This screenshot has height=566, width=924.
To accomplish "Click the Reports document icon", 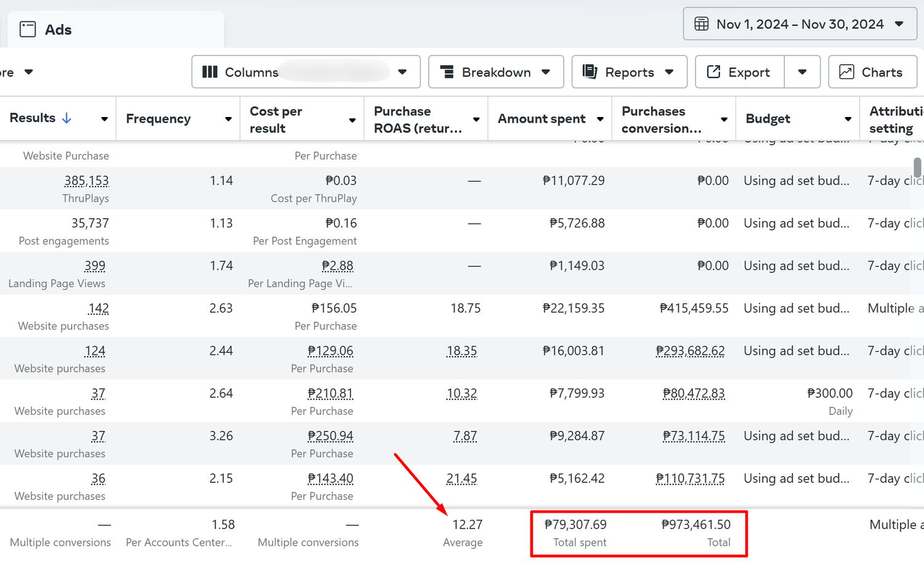I will (x=590, y=72).
